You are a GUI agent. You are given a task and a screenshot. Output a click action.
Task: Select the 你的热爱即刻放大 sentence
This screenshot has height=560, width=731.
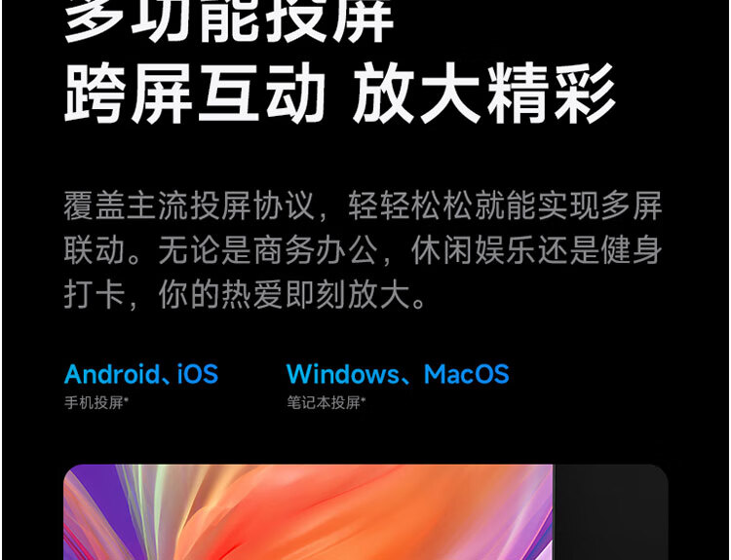point(285,294)
